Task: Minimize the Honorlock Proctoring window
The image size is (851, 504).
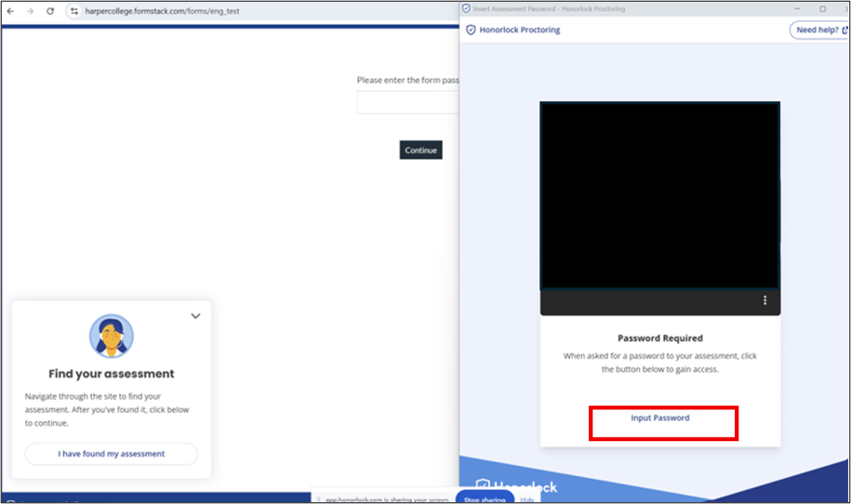Action: pos(795,8)
